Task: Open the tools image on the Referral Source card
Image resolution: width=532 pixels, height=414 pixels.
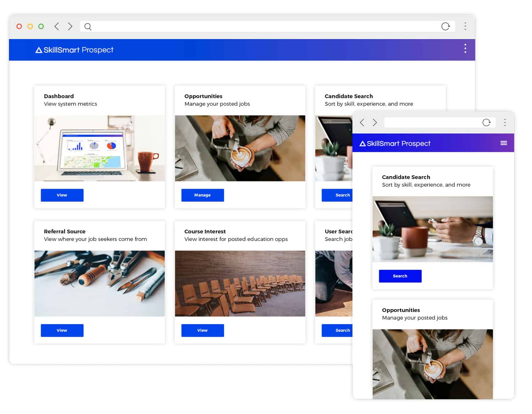Action: click(x=100, y=284)
